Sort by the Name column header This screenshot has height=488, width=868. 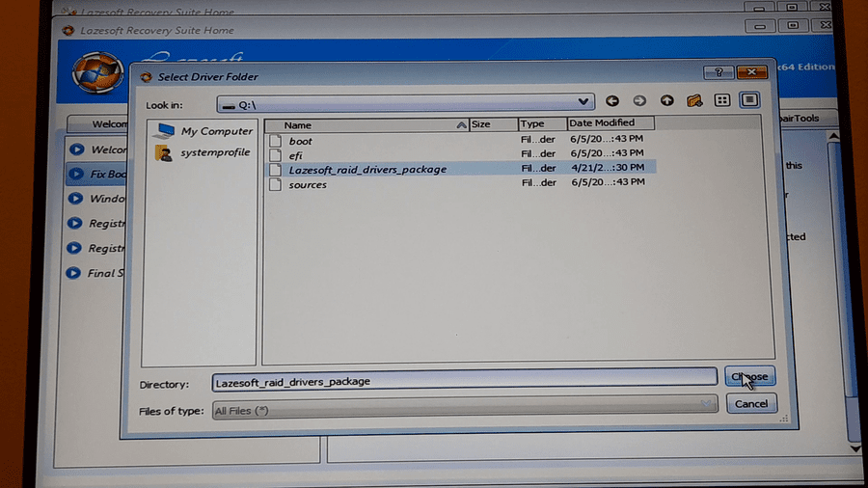[367, 125]
